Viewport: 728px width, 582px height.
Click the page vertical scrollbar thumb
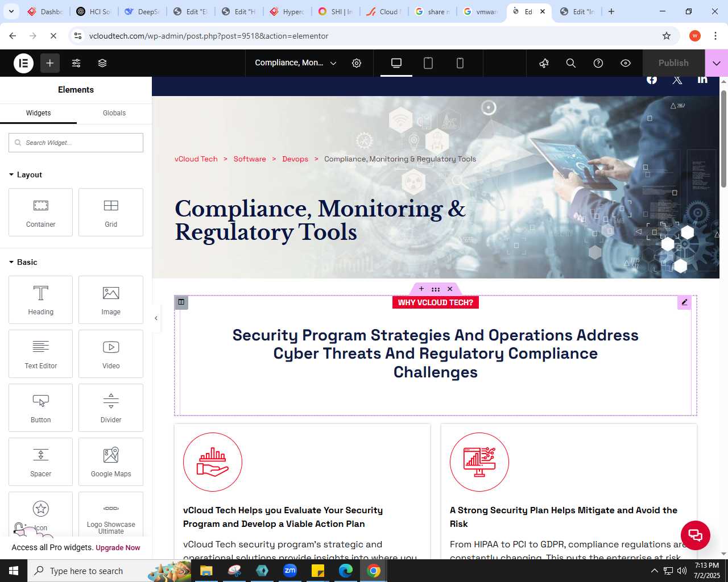click(x=723, y=139)
